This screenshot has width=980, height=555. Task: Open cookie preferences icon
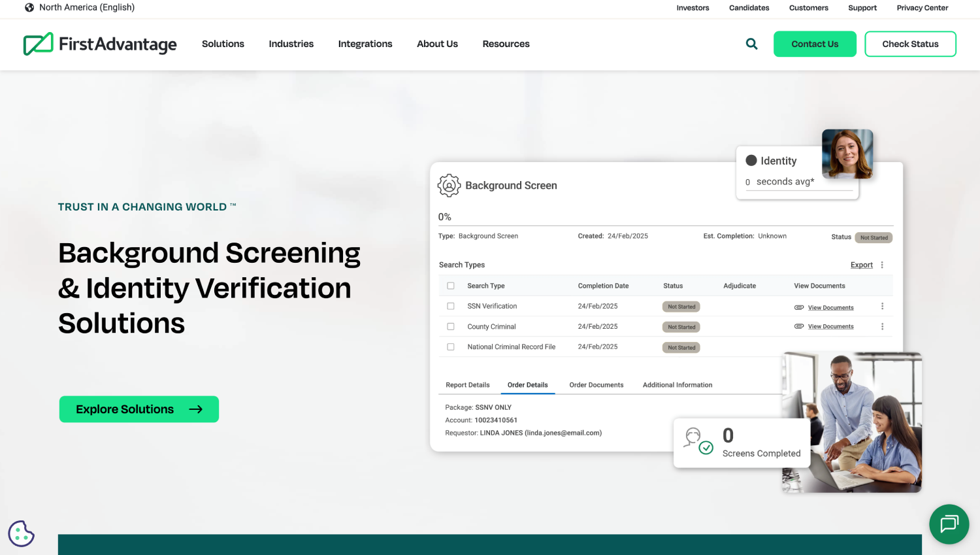coord(21,533)
